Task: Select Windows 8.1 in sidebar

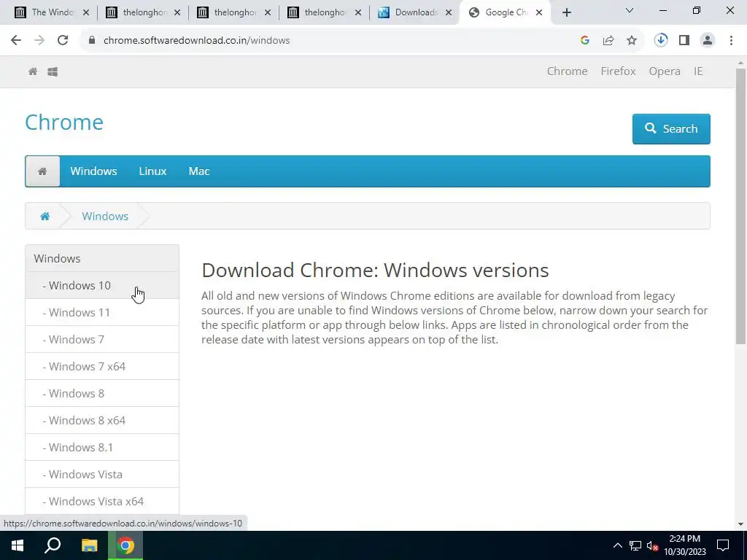Action: pyautogui.click(x=102, y=447)
